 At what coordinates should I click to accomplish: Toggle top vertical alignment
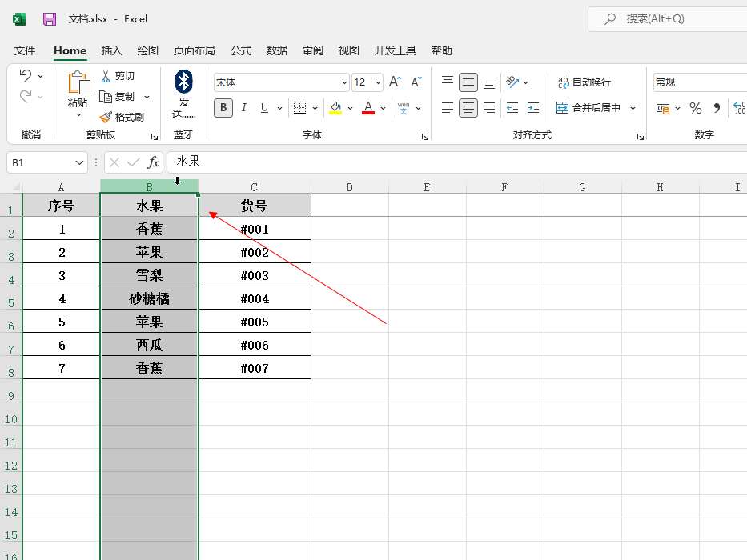448,82
